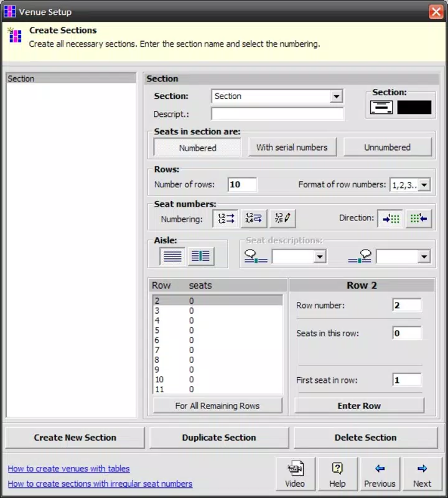Open the left seat description dropdown
Screen dimensions: 448x498
320,256
